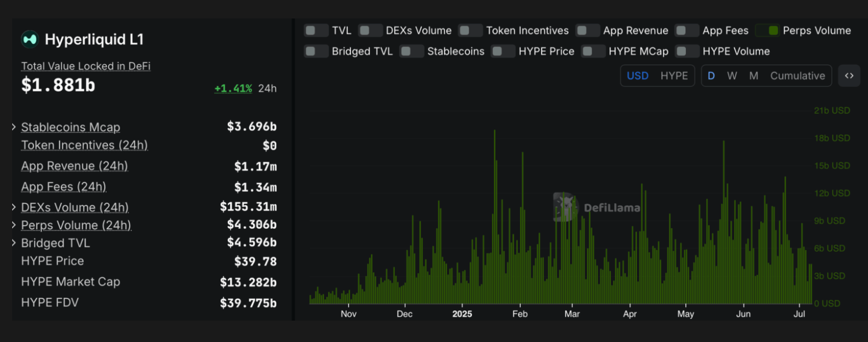Select the Cumulative chart view
The image size is (868, 342).
coord(797,76)
